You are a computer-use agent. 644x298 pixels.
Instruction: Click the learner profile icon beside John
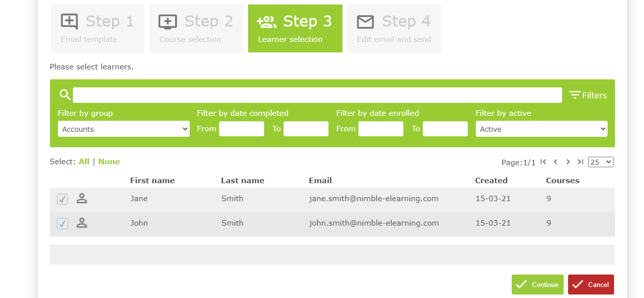(82, 223)
